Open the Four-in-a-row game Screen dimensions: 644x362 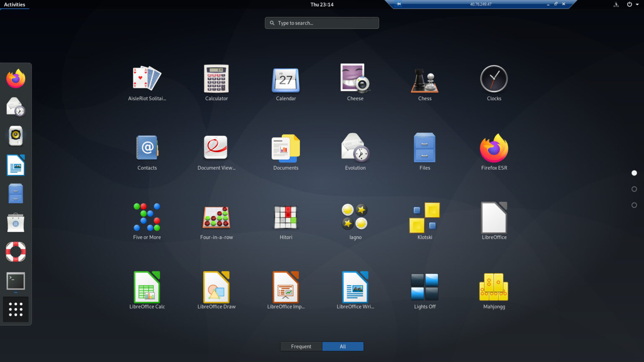tap(216, 222)
